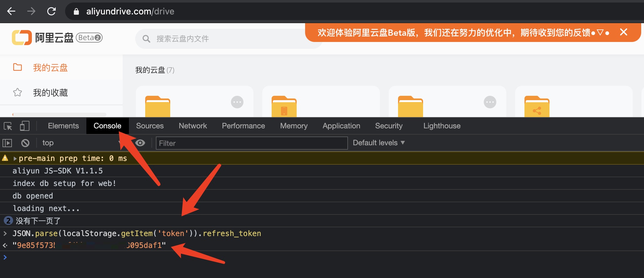Click the console Filter input
The width and height of the screenshot is (644, 278).
coord(252,143)
